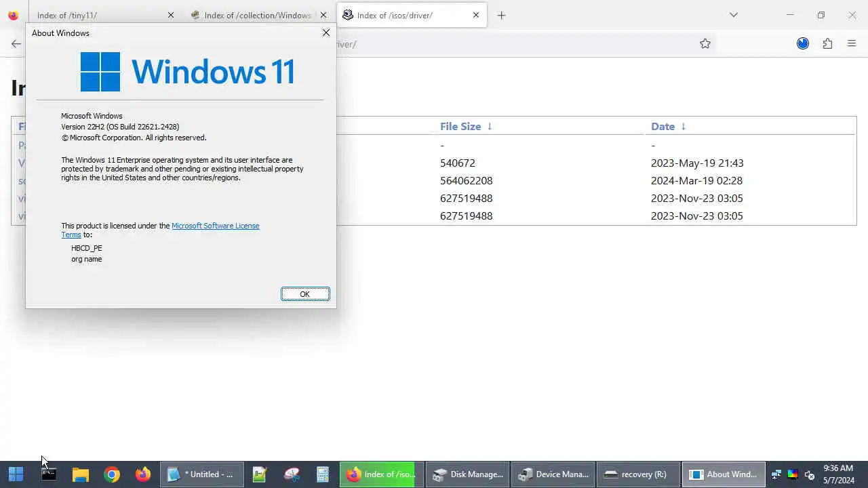Viewport: 868px width, 488px height.
Task: Open the Firefox application menu
Action: (852, 43)
